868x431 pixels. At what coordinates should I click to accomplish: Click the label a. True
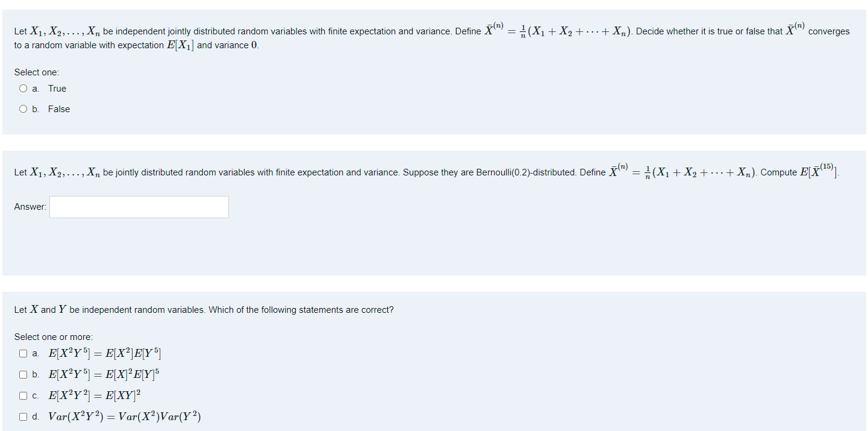49,88
